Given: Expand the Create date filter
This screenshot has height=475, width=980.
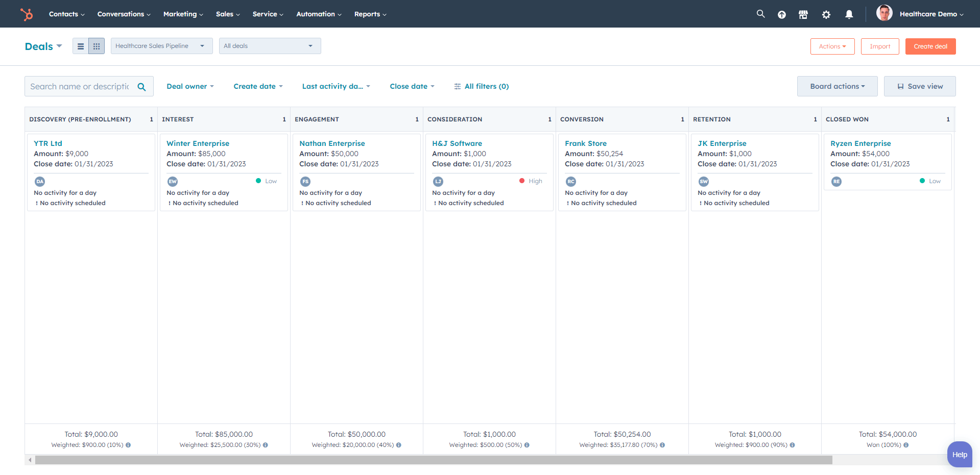Looking at the screenshot, I should [258, 86].
